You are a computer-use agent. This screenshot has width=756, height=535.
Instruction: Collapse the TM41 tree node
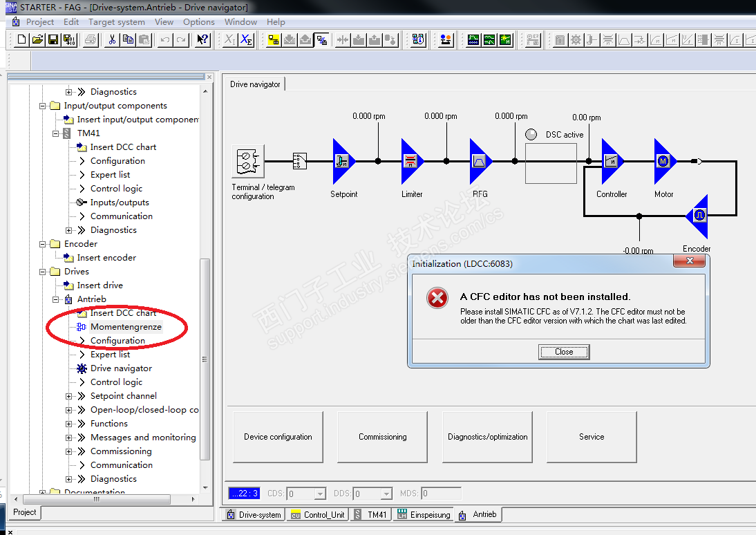click(55, 133)
